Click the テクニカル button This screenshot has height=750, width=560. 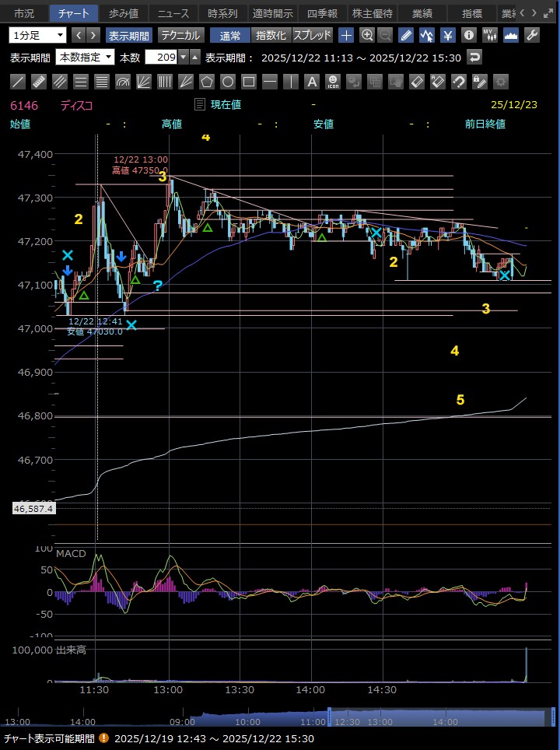coord(180,35)
